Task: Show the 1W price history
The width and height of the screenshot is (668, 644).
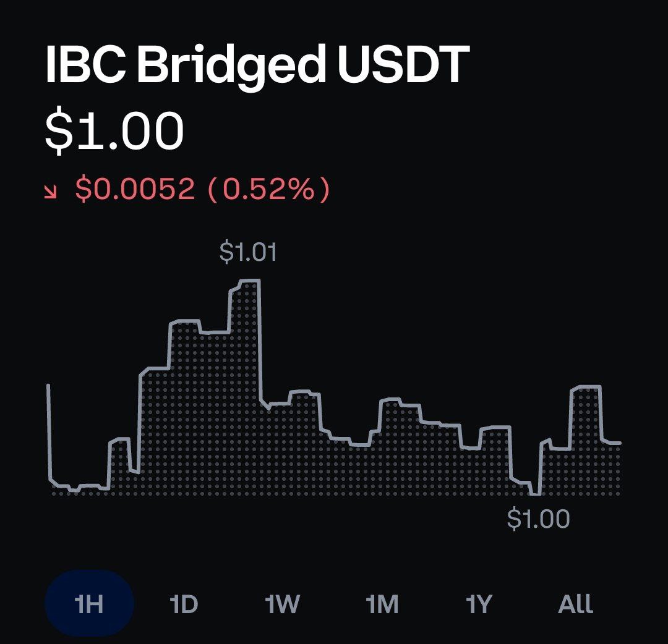Action: tap(282, 604)
